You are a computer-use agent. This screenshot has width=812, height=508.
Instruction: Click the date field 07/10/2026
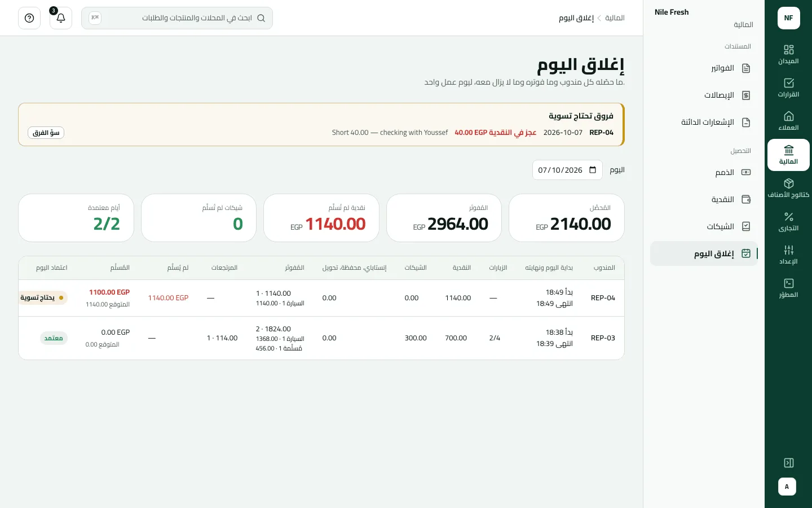click(567, 170)
